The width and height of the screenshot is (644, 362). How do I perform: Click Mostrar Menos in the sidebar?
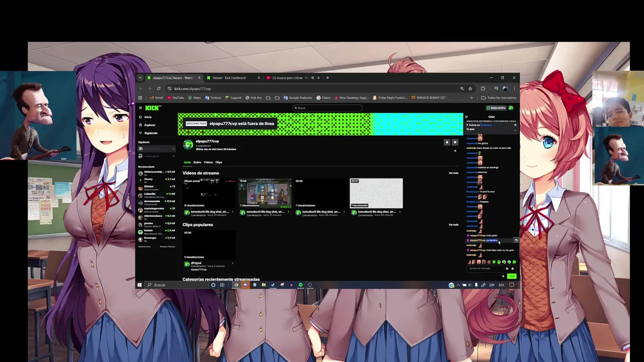(x=168, y=246)
